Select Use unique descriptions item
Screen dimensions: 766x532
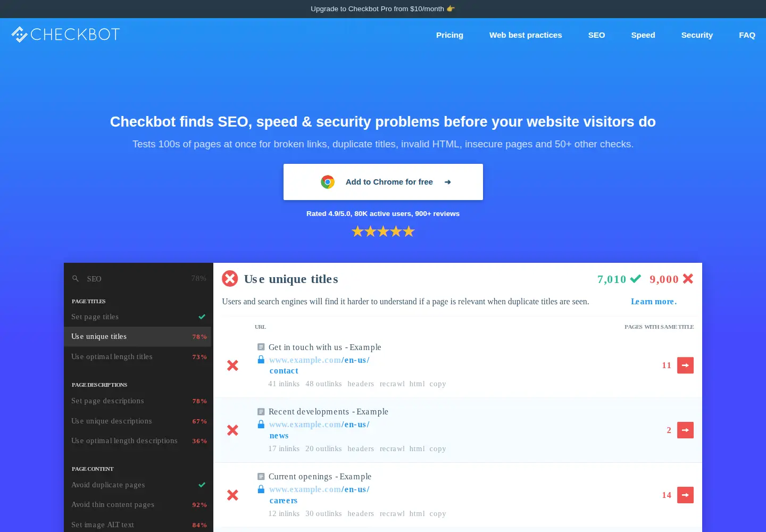[138, 421]
